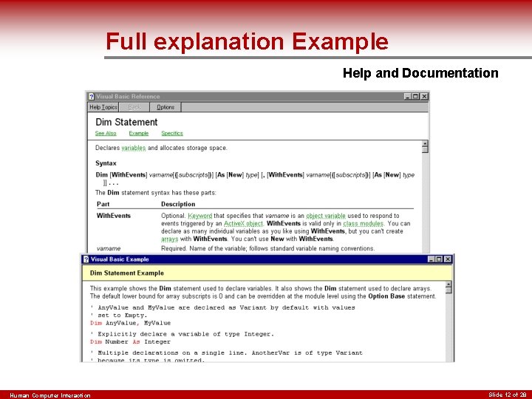Open the Options menu button
Image resolution: width=532 pixels, height=399 pixels.
click(x=166, y=107)
